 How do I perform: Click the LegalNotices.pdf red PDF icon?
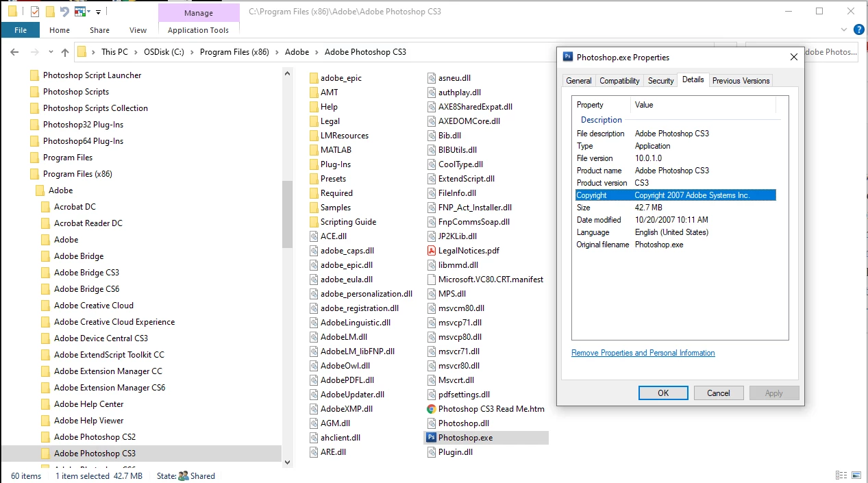(x=432, y=250)
